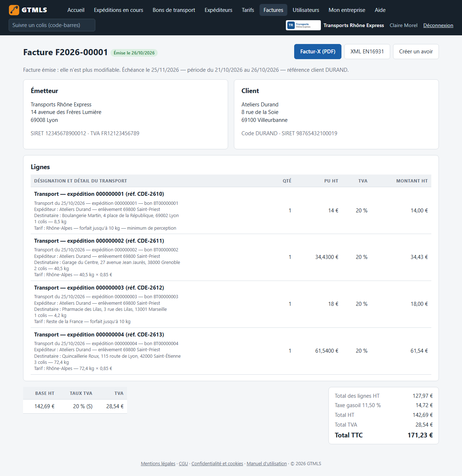Click the 34,4300 € unit price

pyautogui.click(x=327, y=257)
